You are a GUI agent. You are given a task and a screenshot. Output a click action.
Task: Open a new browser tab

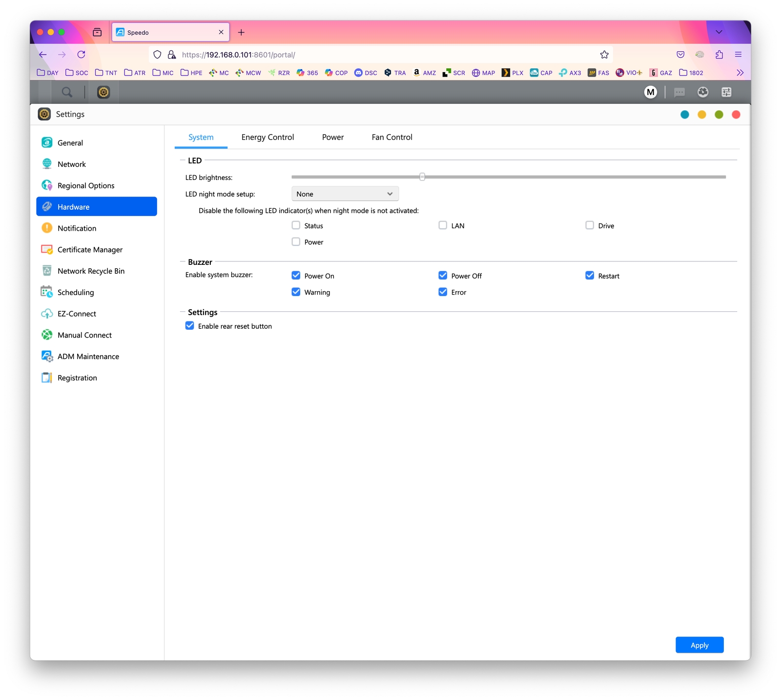(x=241, y=32)
